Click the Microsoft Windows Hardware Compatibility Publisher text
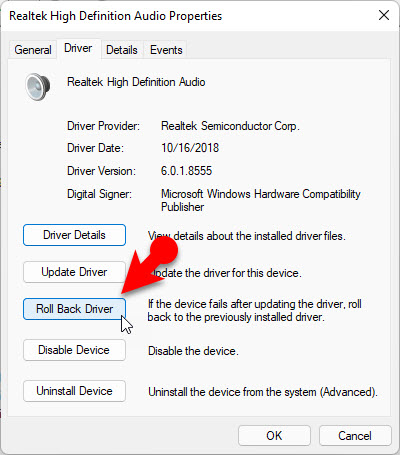 (261, 200)
